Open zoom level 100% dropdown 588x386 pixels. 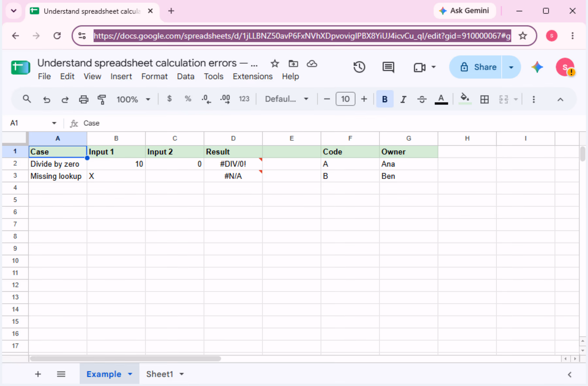pos(133,99)
